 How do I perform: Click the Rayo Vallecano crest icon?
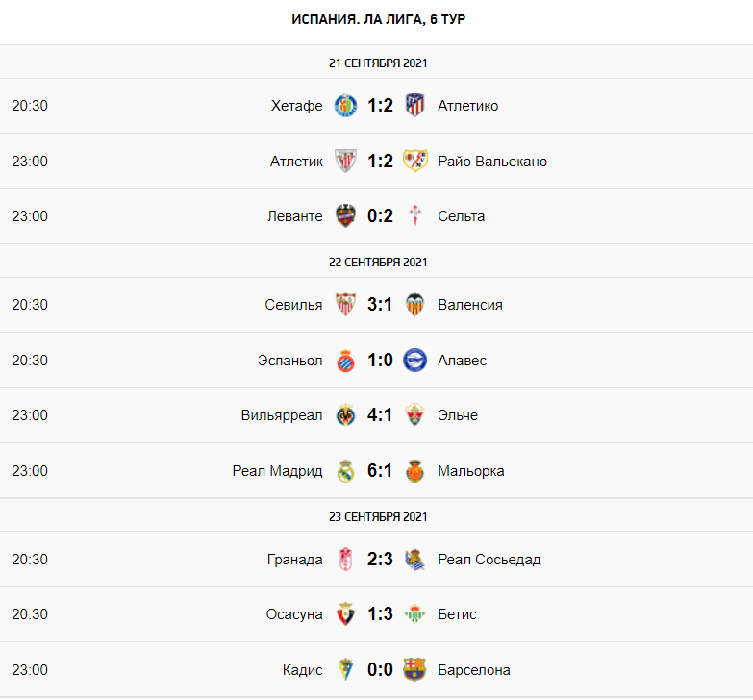414,162
